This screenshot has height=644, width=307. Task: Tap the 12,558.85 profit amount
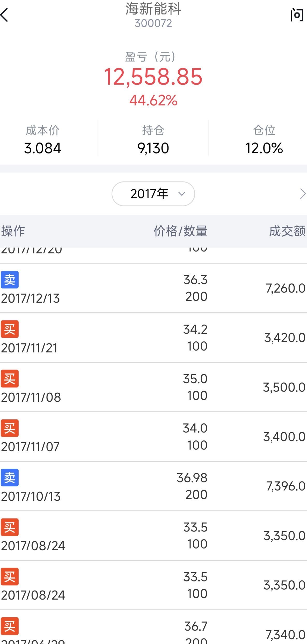(153, 77)
